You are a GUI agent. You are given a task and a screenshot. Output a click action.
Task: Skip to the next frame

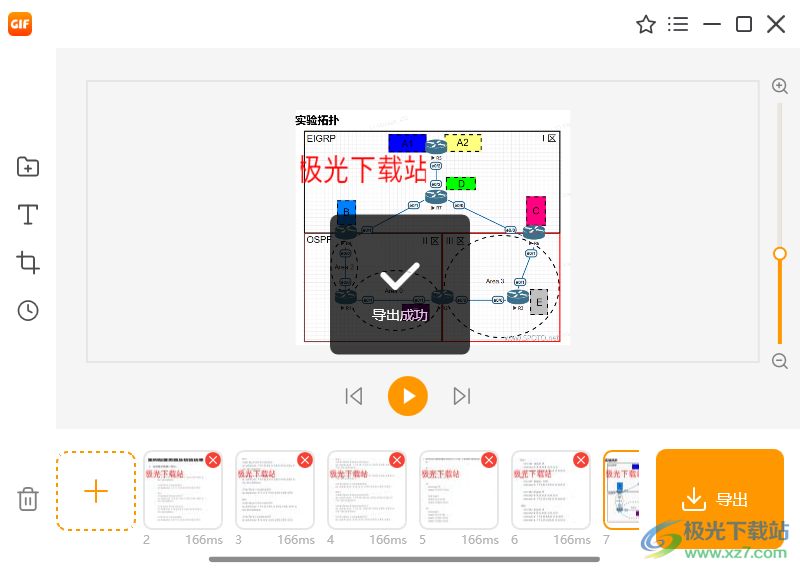coord(461,396)
